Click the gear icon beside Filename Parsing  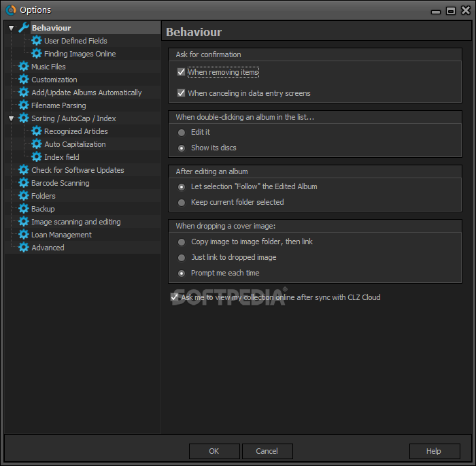pyautogui.click(x=24, y=105)
